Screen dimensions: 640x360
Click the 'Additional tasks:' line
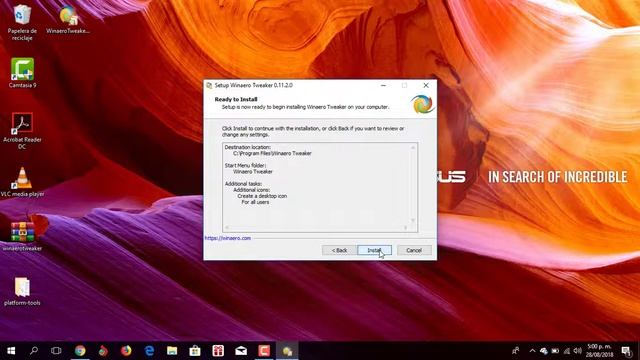click(x=243, y=184)
